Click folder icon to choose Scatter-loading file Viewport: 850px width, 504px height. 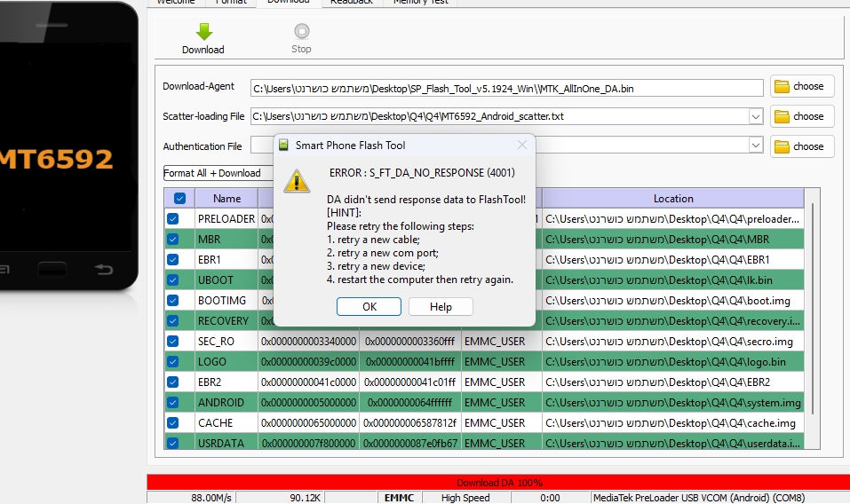tap(782, 116)
